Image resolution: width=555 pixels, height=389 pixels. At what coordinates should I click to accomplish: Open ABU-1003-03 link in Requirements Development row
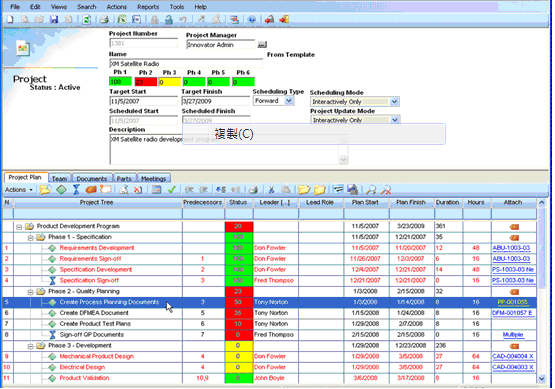[511, 248]
